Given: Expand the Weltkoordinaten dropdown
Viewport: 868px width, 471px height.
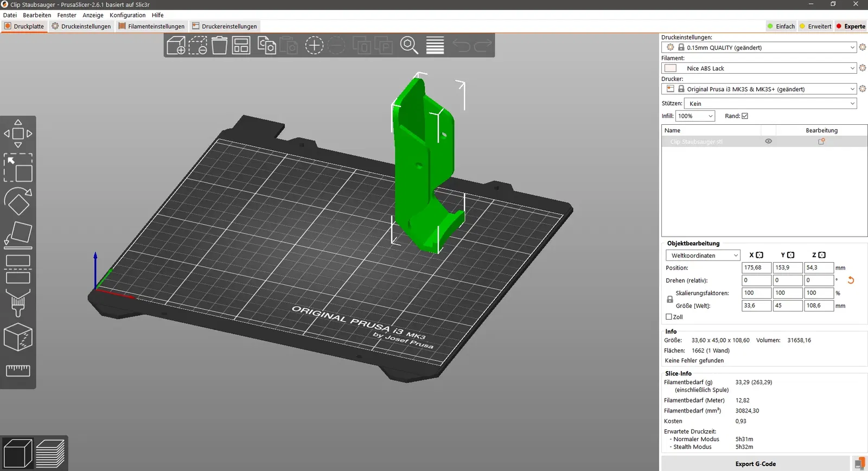Looking at the screenshot, I should click(703, 256).
